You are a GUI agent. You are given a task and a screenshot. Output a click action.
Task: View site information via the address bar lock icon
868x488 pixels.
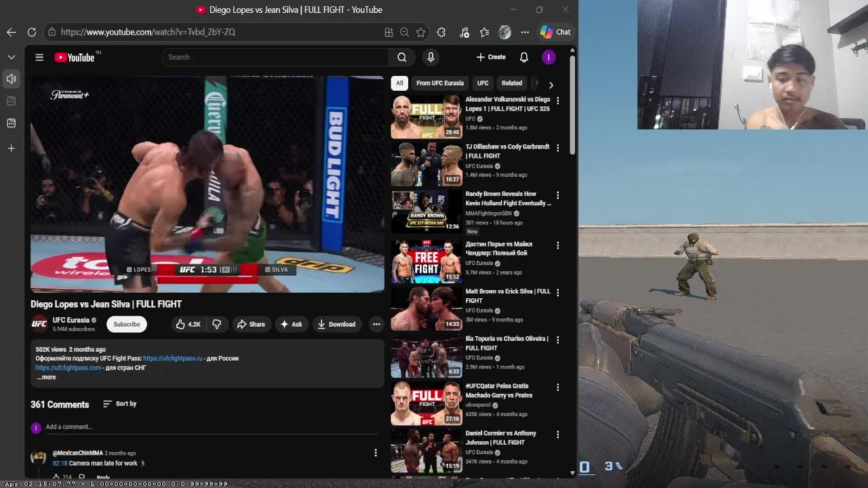[x=52, y=32]
